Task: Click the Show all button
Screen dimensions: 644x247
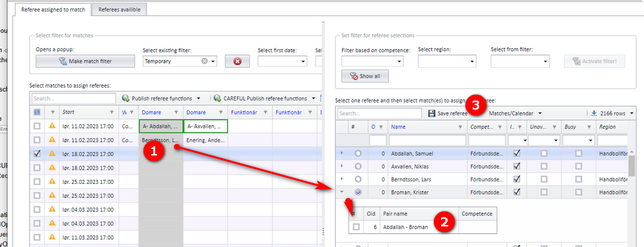Action: tap(365, 76)
